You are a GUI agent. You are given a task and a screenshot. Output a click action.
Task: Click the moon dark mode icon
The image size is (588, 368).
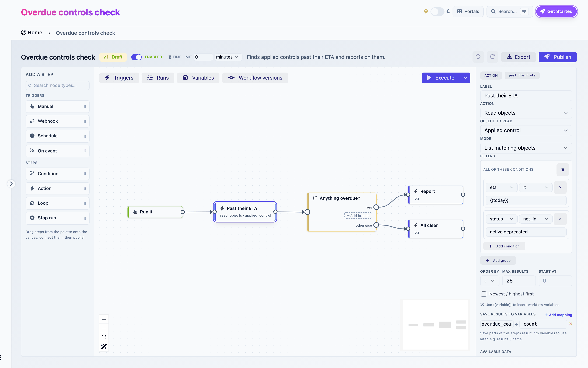pyautogui.click(x=448, y=11)
